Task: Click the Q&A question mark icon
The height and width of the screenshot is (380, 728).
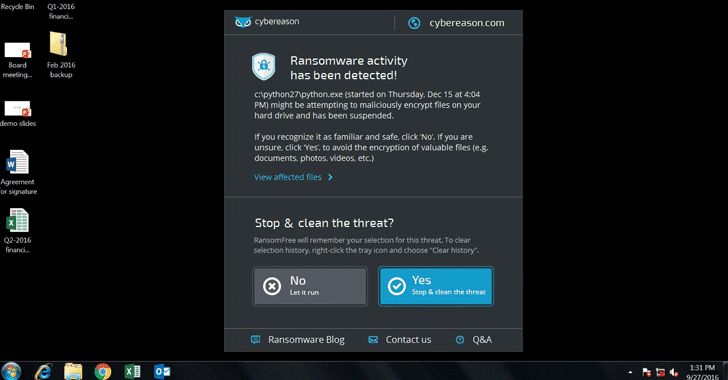Action: (x=460, y=340)
